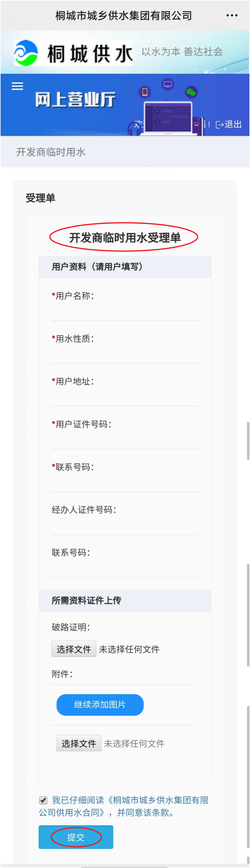The width and height of the screenshot is (250, 868).
Task: Open the hamburger navigation menu
Action: click(18, 86)
